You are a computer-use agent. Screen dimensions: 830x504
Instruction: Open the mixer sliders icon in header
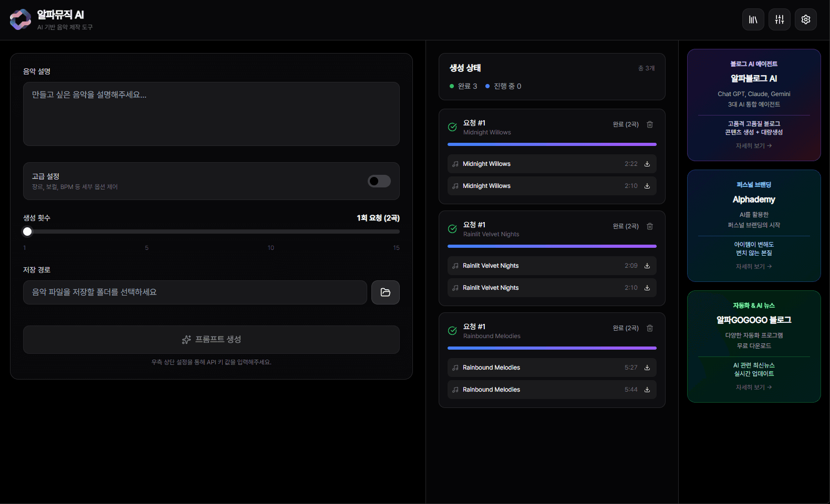click(x=779, y=19)
